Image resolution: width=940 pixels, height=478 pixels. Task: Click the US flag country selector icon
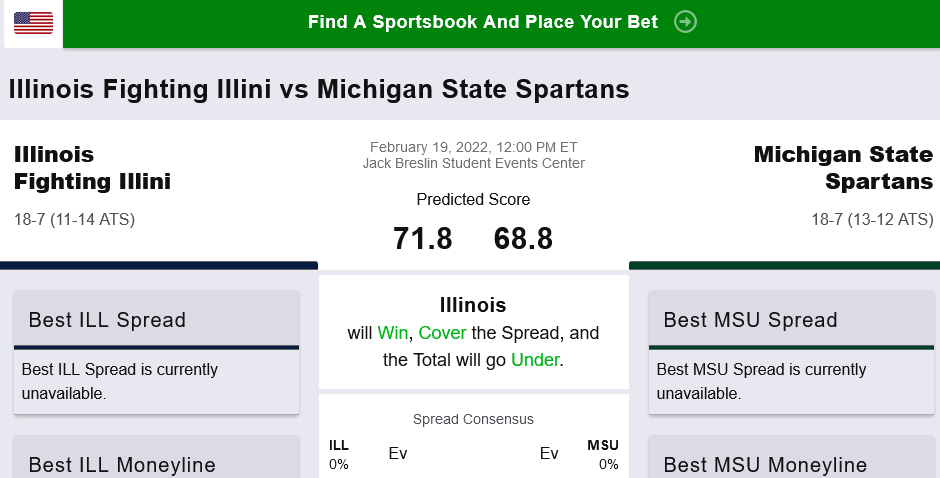pyautogui.click(x=33, y=23)
